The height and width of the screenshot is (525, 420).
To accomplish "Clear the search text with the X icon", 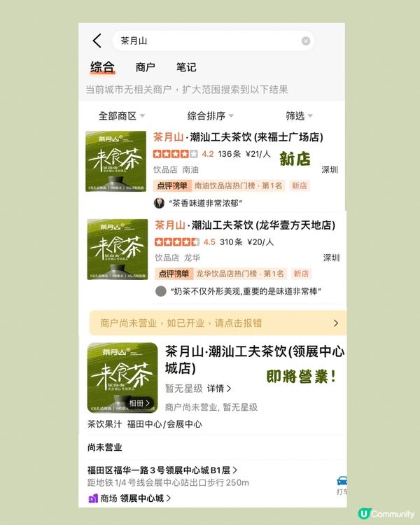I will [x=305, y=41].
